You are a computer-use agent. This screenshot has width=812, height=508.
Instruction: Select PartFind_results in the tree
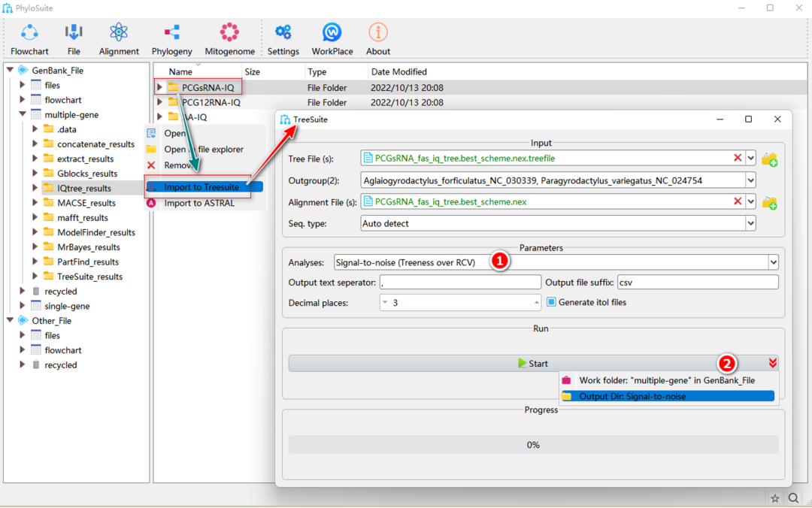click(88, 262)
